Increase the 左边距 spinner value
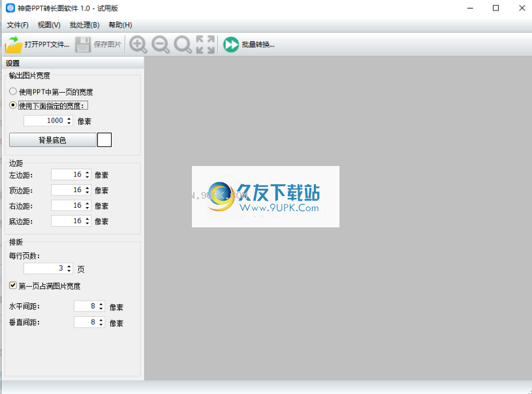 (x=87, y=172)
